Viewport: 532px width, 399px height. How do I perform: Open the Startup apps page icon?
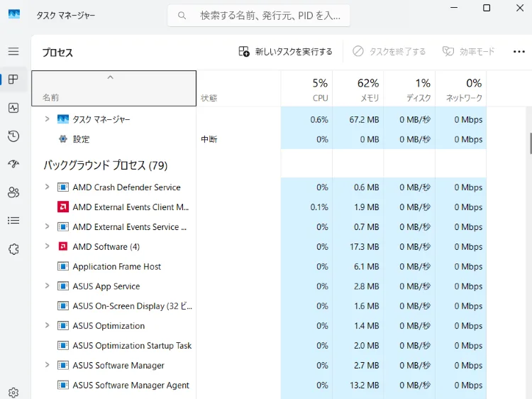click(13, 164)
